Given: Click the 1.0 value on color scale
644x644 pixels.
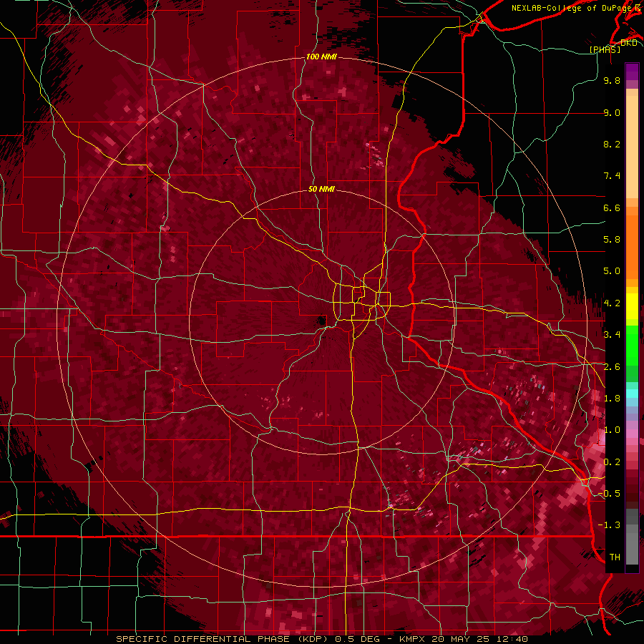Looking at the screenshot, I should (612, 430).
